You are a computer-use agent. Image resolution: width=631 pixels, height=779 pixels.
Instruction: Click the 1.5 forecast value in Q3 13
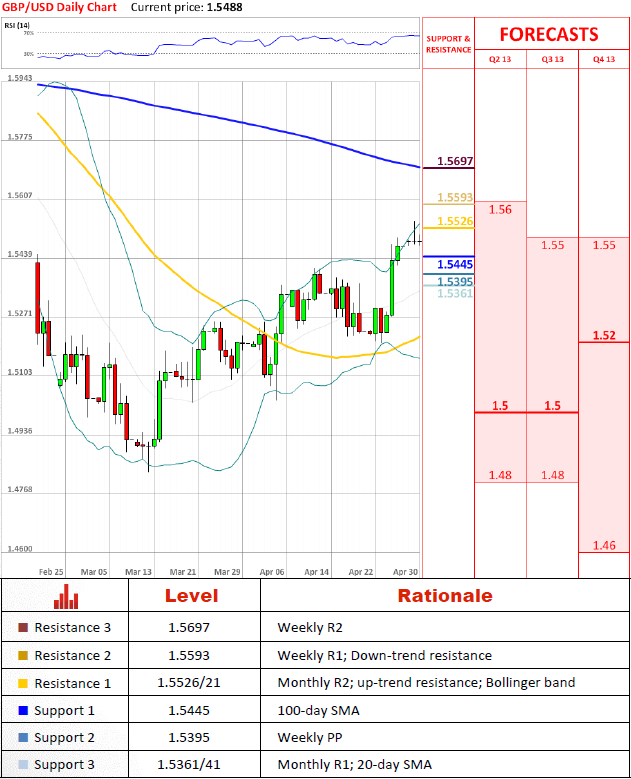coord(552,406)
